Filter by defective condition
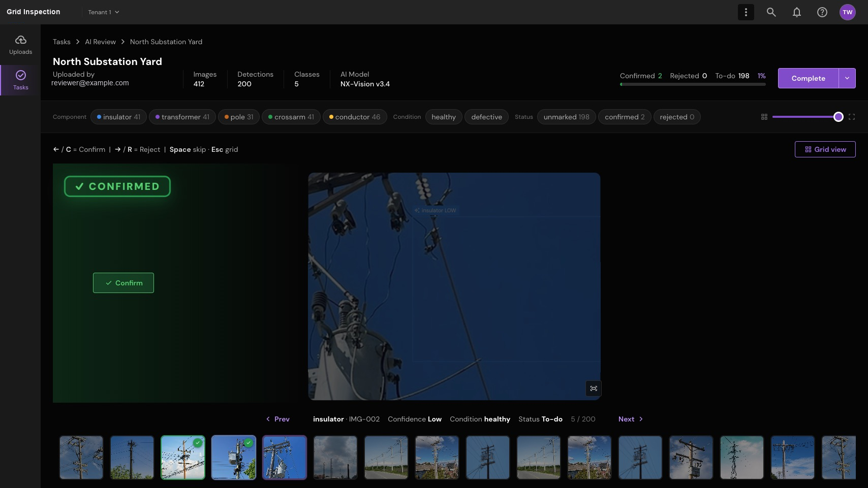Image resolution: width=868 pixels, height=488 pixels. [x=486, y=117]
